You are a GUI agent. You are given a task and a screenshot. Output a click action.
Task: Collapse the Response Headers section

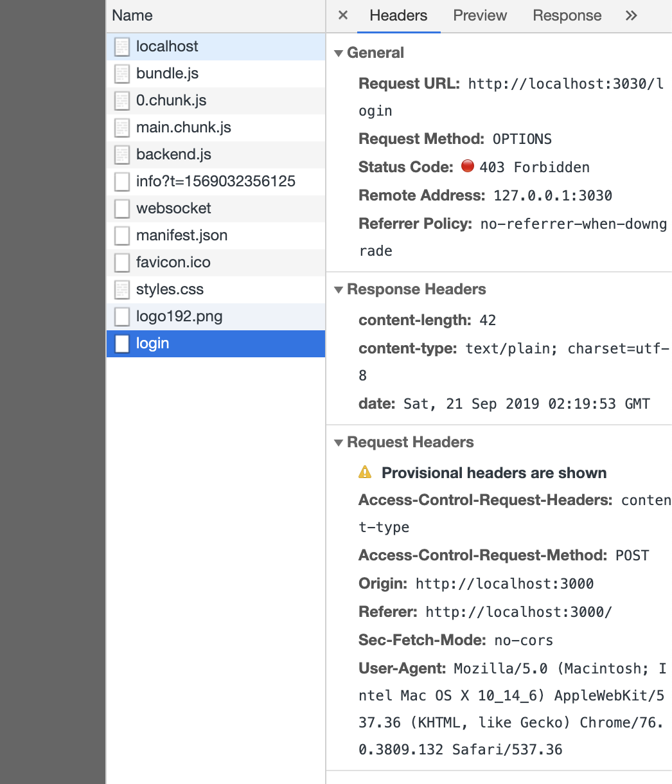[x=339, y=290]
